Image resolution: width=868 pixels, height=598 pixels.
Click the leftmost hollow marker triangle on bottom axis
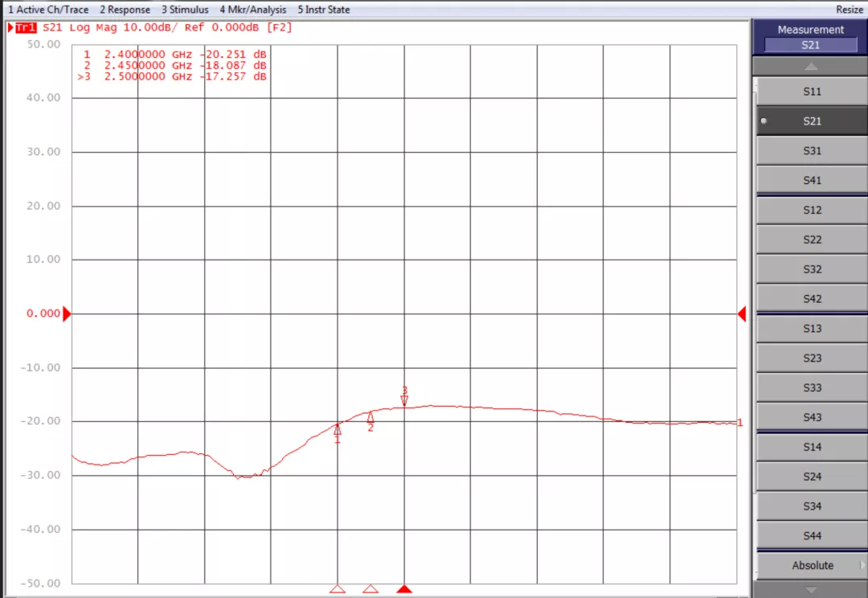pyautogui.click(x=338, y=589)
